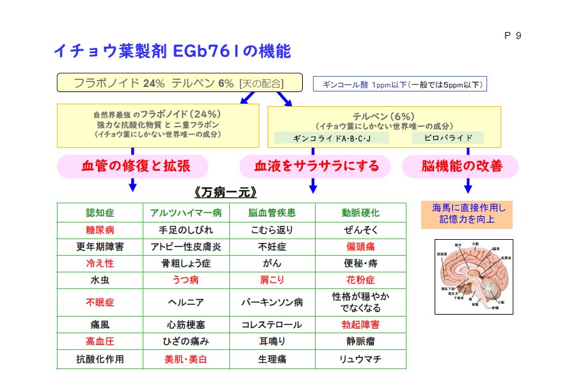
Task: Click the slide title イチョウ葉製剤 EGb761の機能
Action: tap(172, 51)
